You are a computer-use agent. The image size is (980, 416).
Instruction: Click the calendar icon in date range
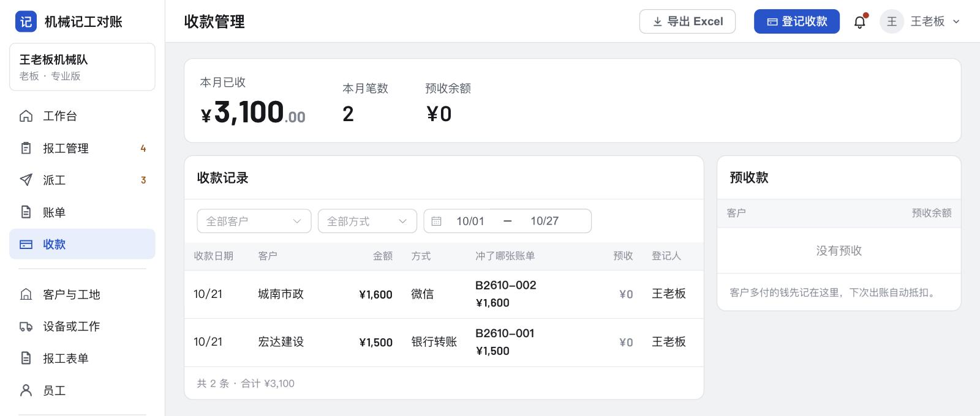pyautogui.click(x=436, y=221)
